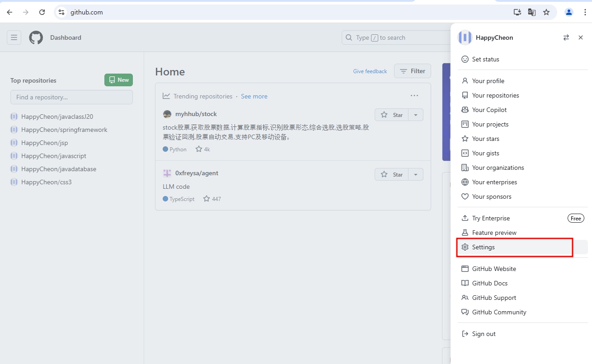The image size is (592, 364).
Task: Open GitHub Support menu item
Action: (523, 298)
